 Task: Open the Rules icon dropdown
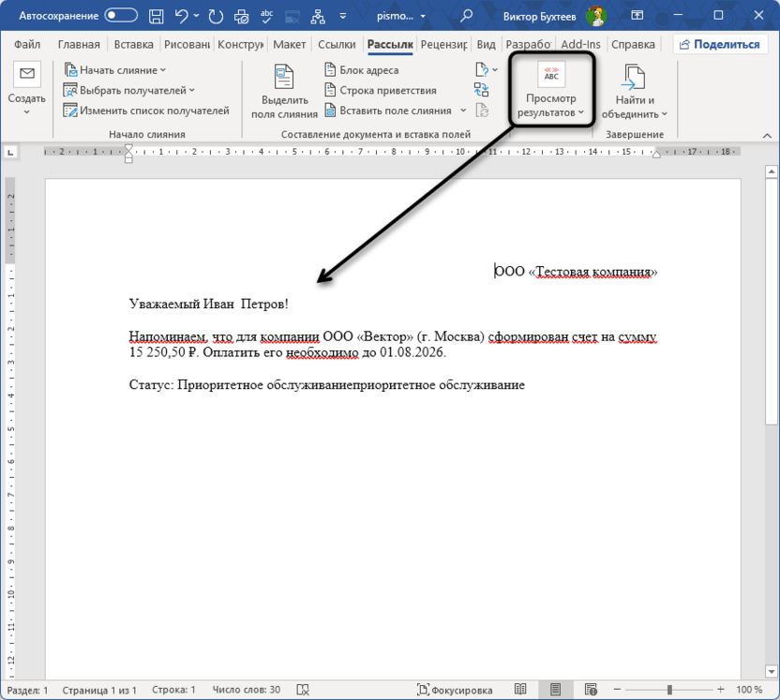[x=486, y=70]
